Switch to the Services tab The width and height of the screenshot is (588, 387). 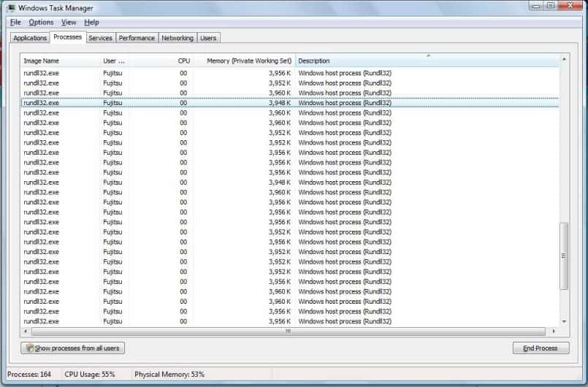click(100, 38)
